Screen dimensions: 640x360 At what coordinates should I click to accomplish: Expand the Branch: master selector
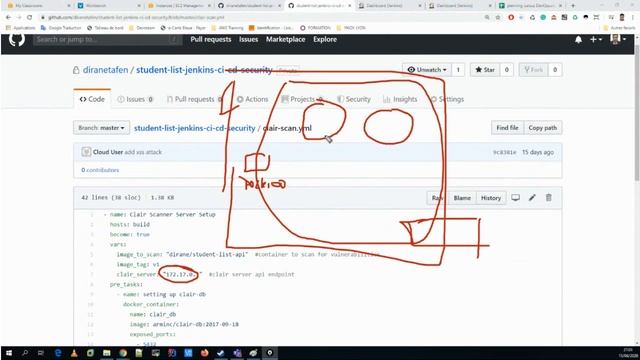point(101,128)
